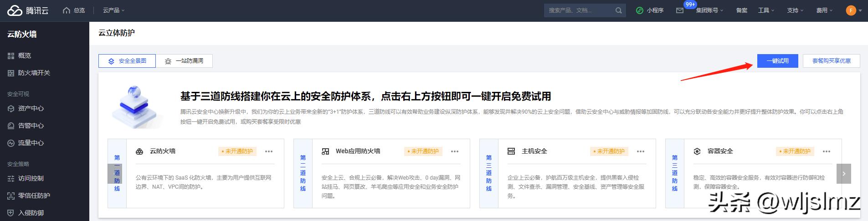Click the 未开通防护 badge on Web应用防火墙
This screenshot has height=221, width=868.
click(x=423, y=151)
